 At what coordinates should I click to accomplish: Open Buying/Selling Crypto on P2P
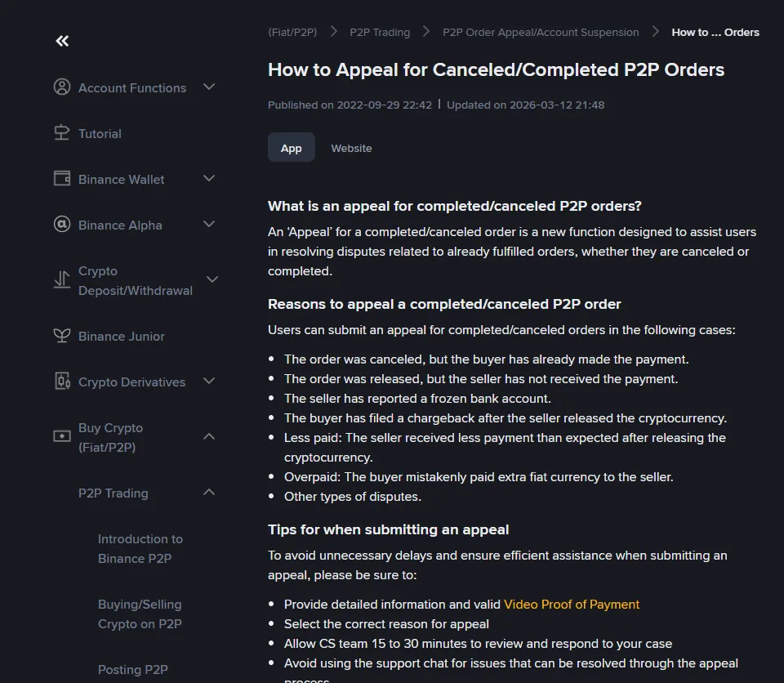[x=140, y=614]
